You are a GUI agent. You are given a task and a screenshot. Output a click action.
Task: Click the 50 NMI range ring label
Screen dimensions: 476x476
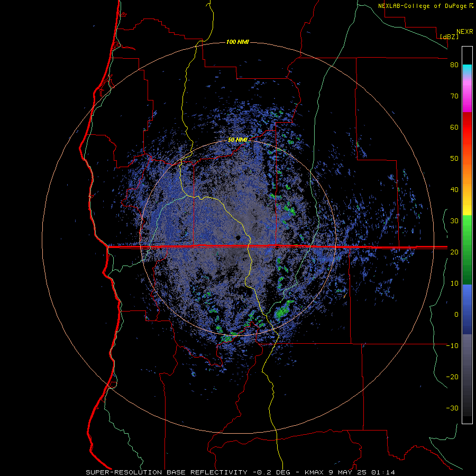pyautogui.click(x=237, y=140)
